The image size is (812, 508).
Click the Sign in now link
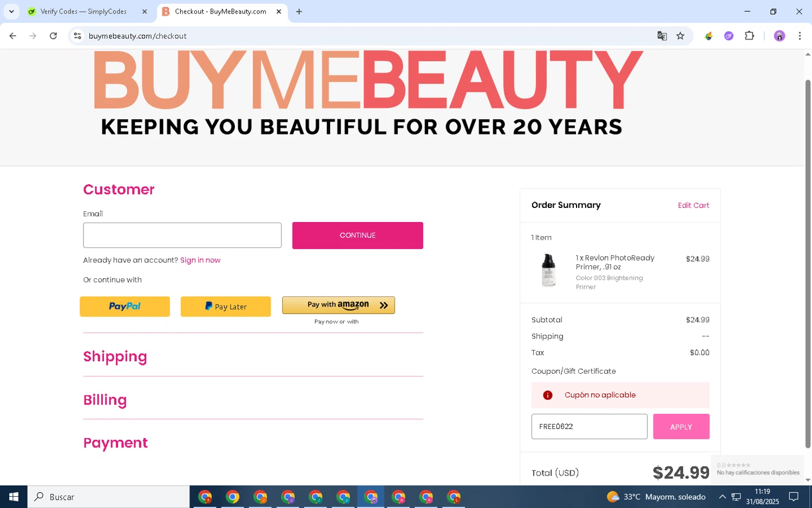click(x=200, y=260)
